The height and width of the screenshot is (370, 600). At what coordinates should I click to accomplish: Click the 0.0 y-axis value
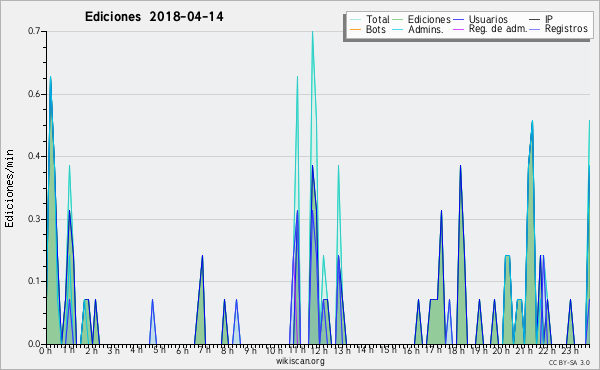pyautogui.click(x=34, y=344)
